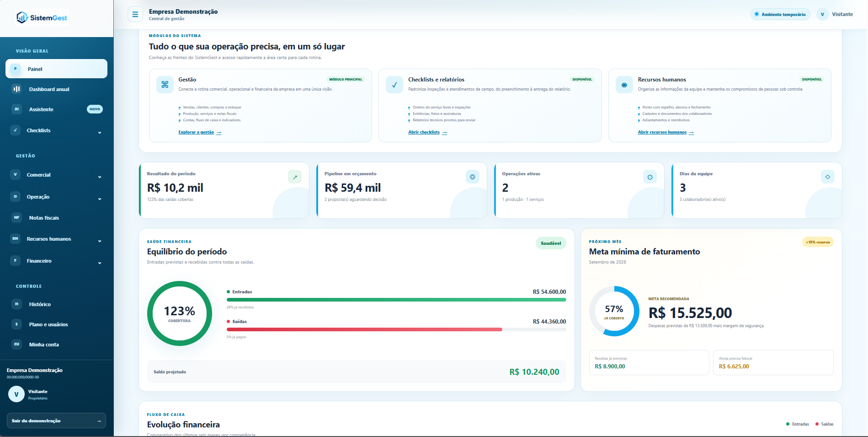The height and width of the screenshot is (437, 868).
Task: Click the Resultado do período arrow icon
Action: coord(295,177)
